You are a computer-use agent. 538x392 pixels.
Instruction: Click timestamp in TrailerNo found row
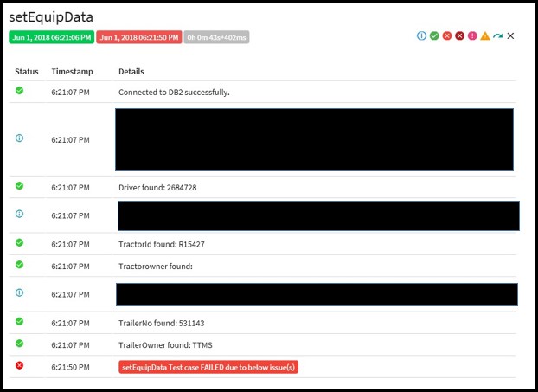(70, 323)
